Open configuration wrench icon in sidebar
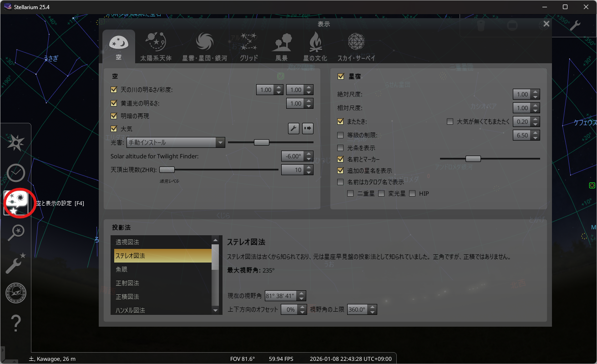 point(15,263)
